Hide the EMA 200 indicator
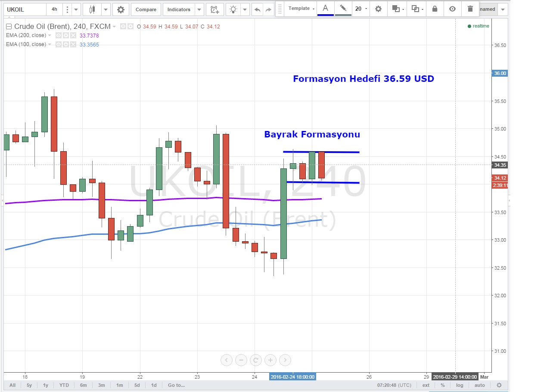 pos(58,35)
